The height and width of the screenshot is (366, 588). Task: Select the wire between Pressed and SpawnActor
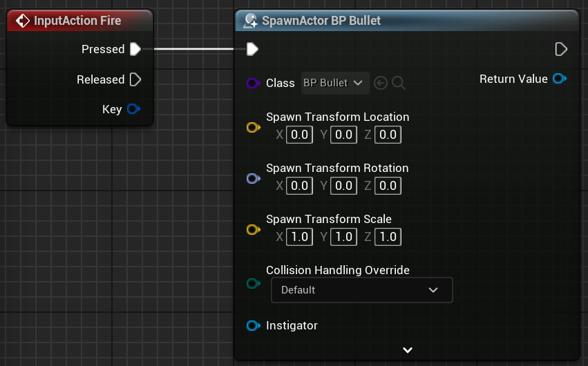[x=194, y=49]
